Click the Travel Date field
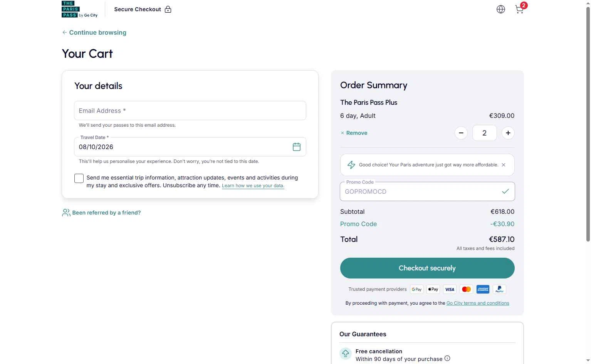Screen dimensions: 591x364 point(190,147)
